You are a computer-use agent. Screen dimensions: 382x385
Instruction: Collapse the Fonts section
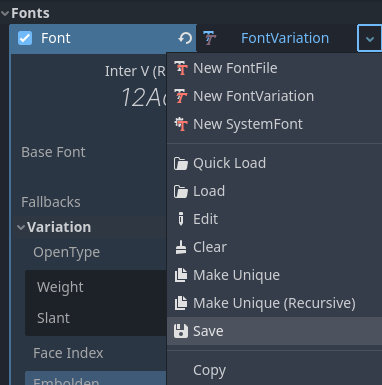5,13
